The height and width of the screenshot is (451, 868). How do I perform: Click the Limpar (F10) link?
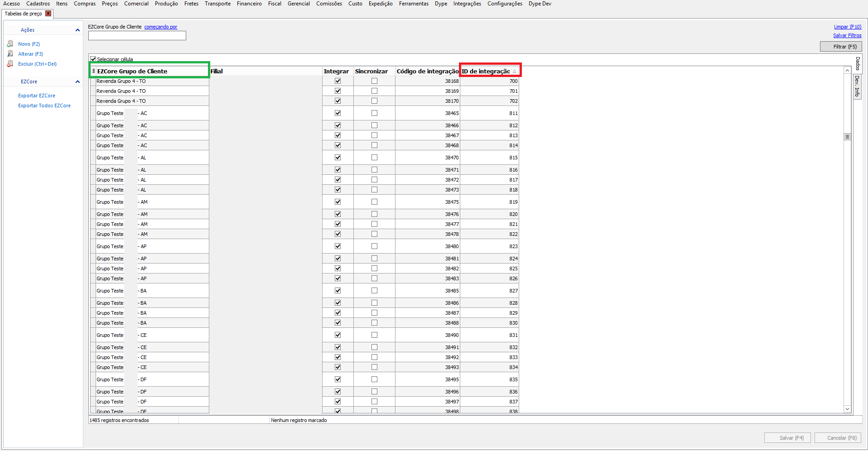pyautogui.click(x=848, y=27)
